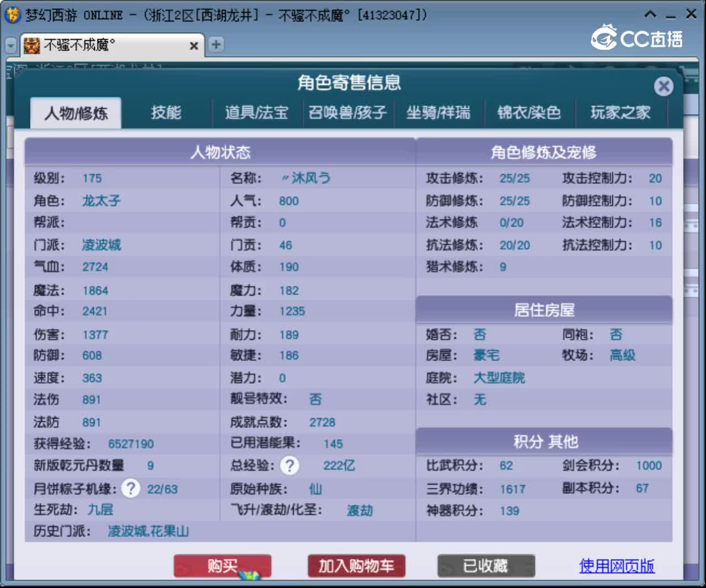Screen dimensions: 706x588
Task: Select the 伤害 value 1377
Action: tap(95, 335)
